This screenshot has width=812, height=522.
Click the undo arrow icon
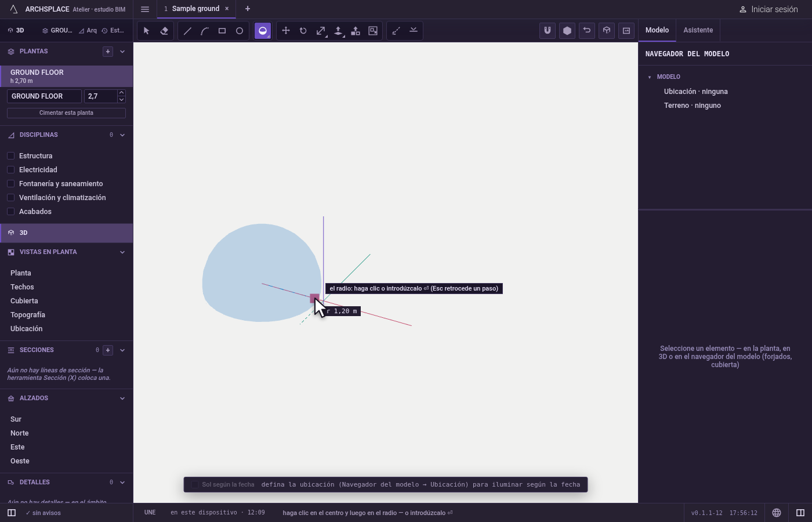[587, 31]
